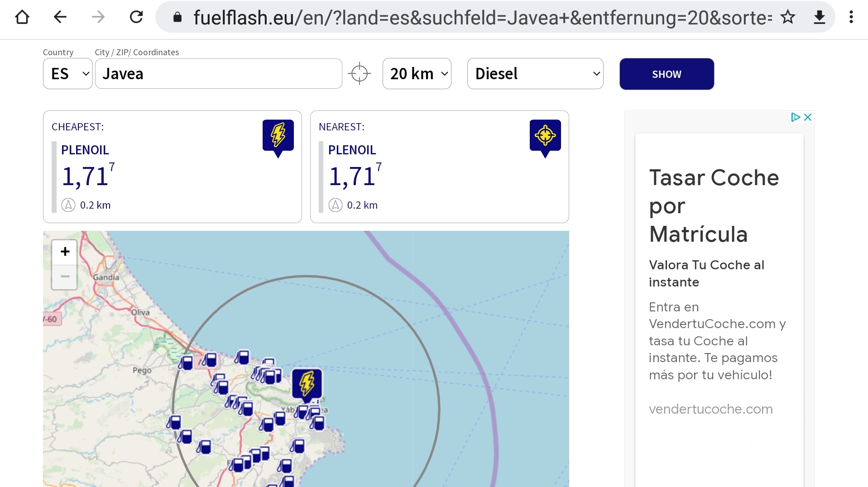Close the advertisement

[x=808, y=117]
